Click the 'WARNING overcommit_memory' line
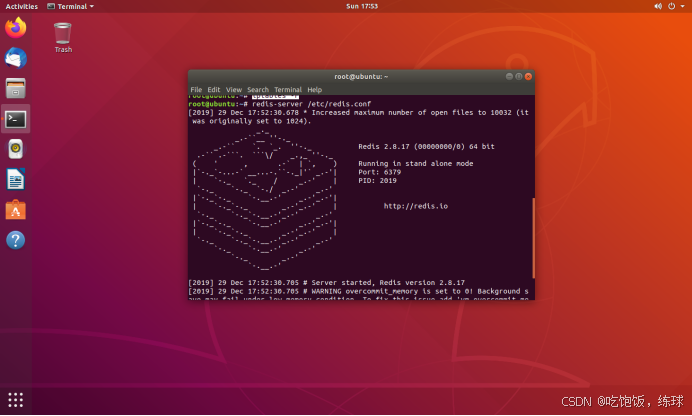This screenshot has height=416, width=692. [358, 291]
